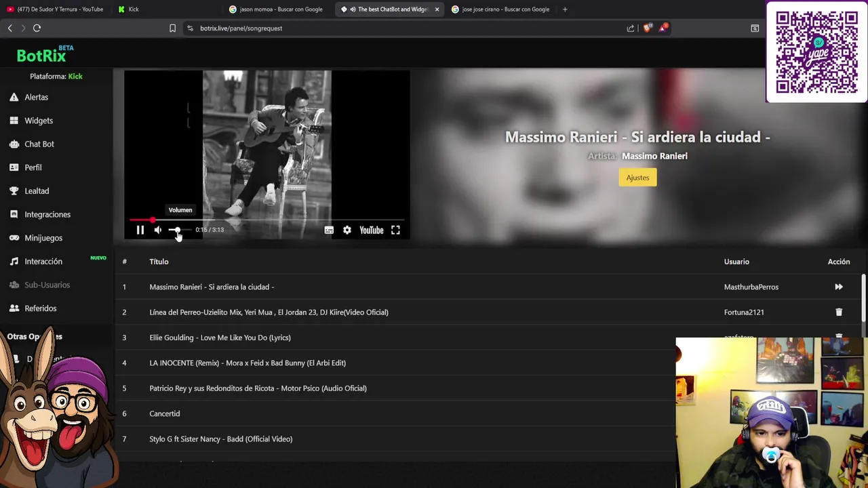Open Minijuegos in the sidebar

coord(43,238)
